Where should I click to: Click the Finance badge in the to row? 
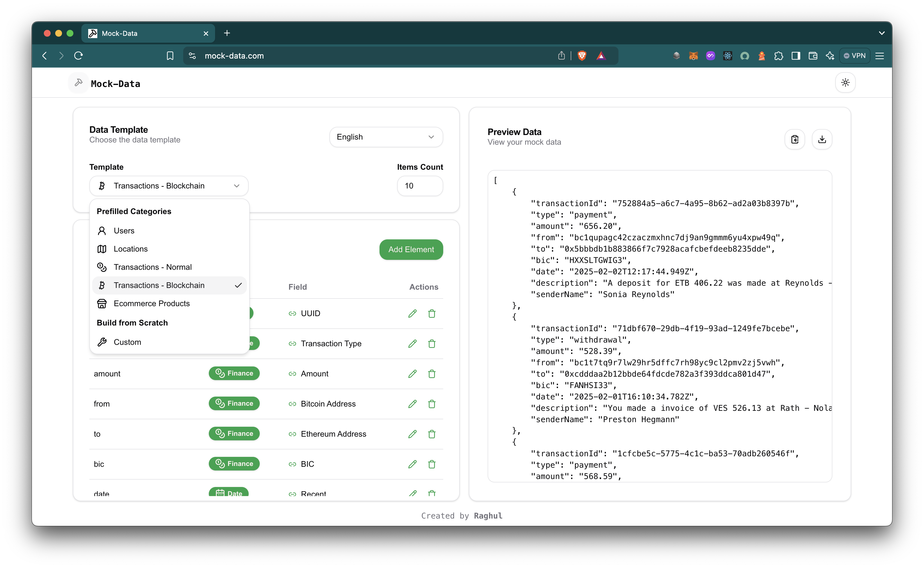[234, 434]
